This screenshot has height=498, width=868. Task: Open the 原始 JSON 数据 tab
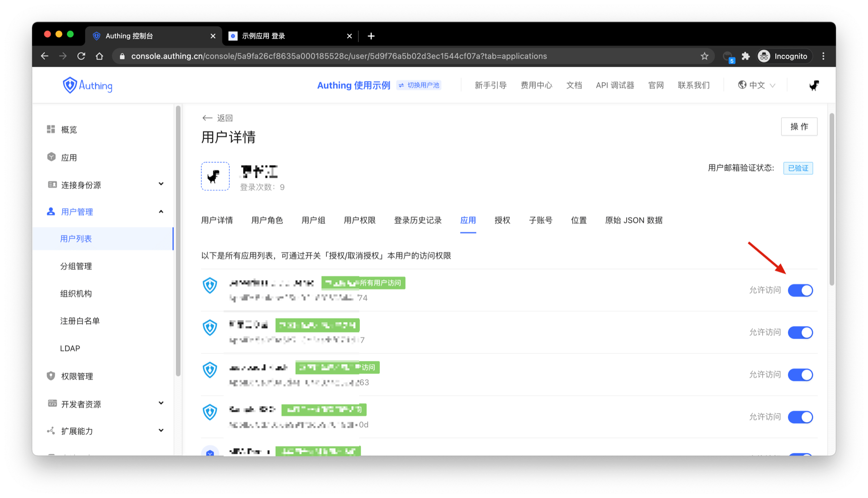click(x=633, y=220)
